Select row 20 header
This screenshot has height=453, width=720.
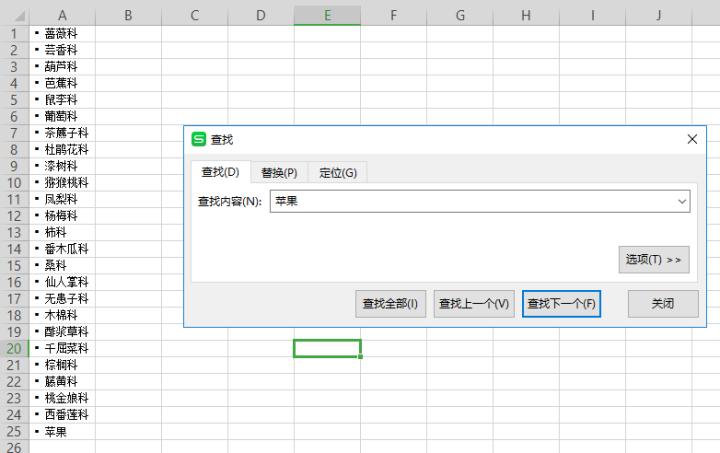coord(14,348)
